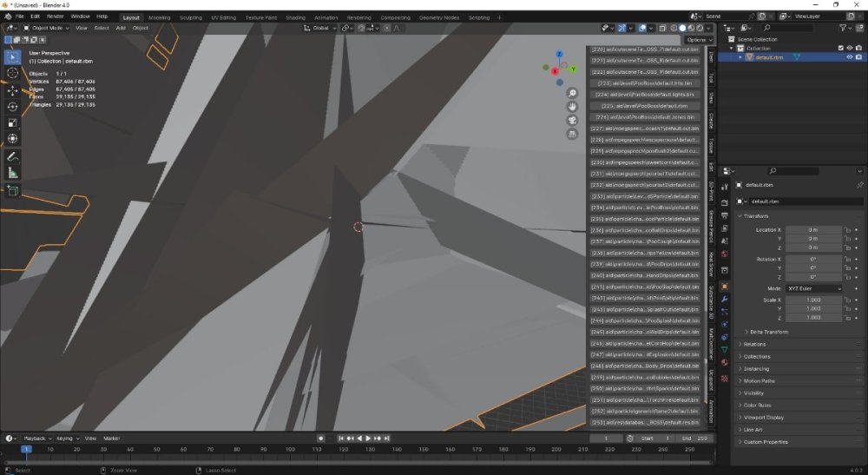Switch to Wireframe viewport shading
This screenshot has height=475, width=868.
[674, 28]
